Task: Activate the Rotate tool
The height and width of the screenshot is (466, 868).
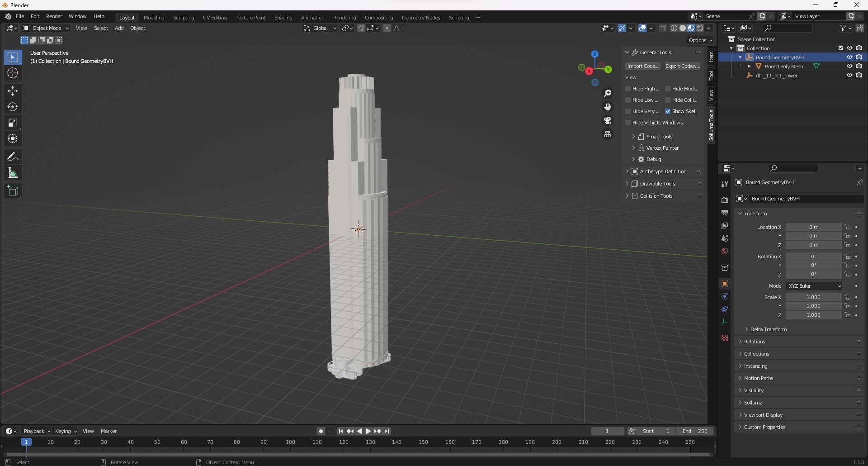Action: [x=13, y=107]
